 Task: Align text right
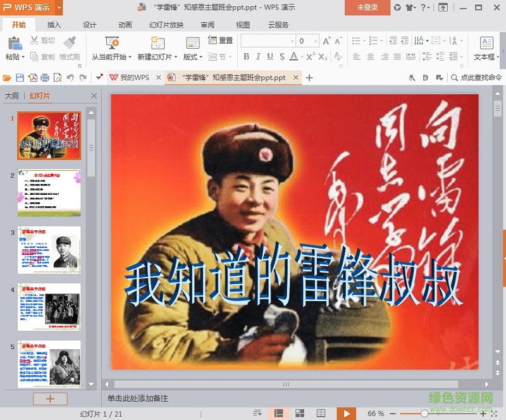385,57
